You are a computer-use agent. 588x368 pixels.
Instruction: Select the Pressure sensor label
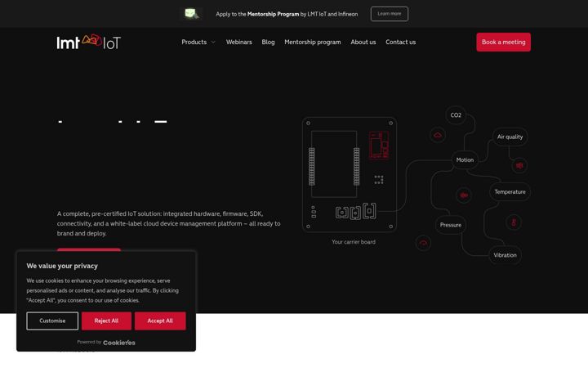point(450,225)
